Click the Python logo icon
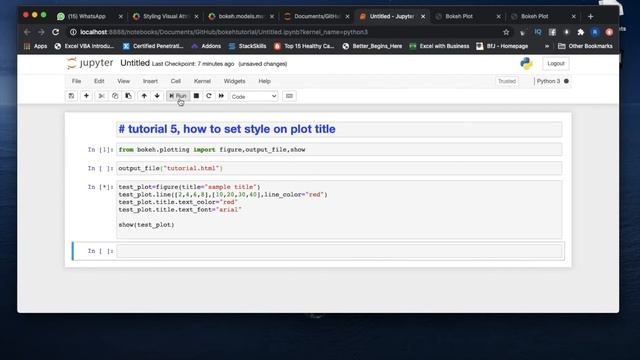Image resolution: width=640 pixels, height=360 pixels. [527, 64]
